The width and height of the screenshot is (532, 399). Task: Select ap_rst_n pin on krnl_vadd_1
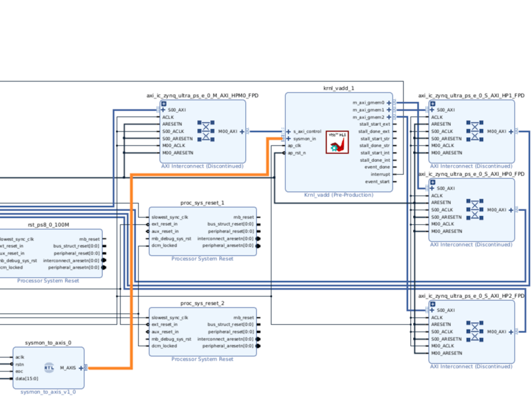click(297, 153)
